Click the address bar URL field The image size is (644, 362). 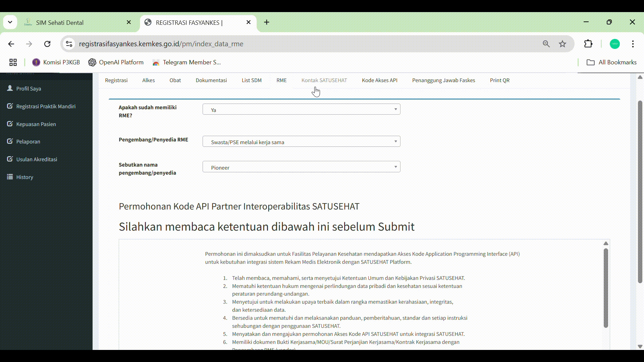point(302,44)
